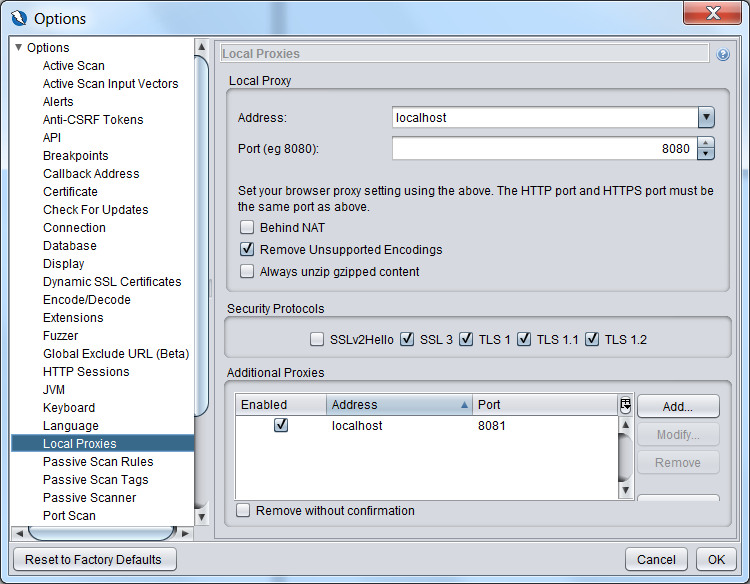Open Fuzzer options
This screenshot has height=584, width=750.
coord(60,336)
